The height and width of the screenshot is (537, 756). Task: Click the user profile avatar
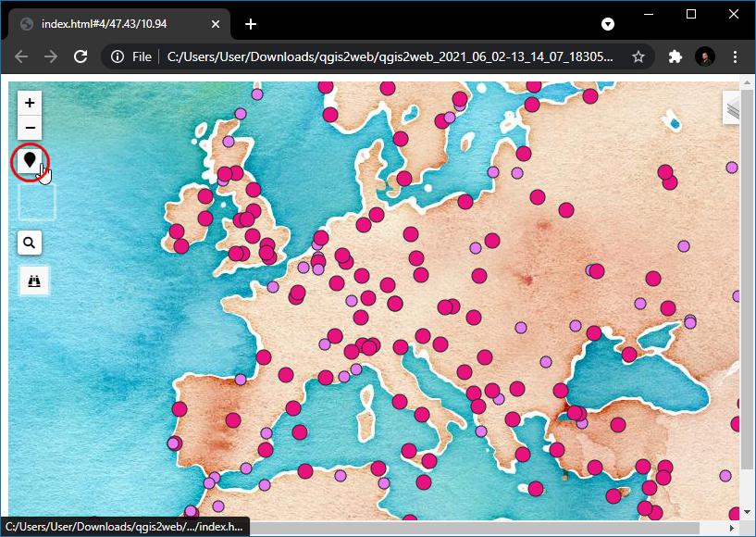705,56
